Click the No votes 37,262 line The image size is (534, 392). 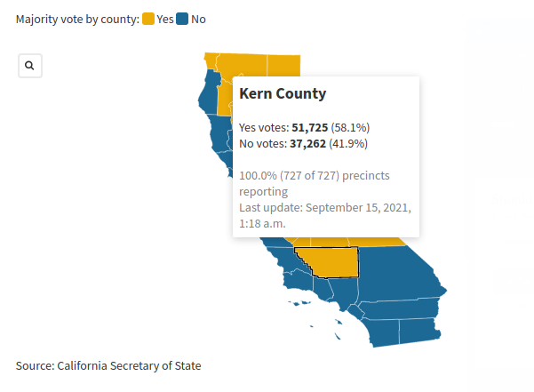point(303,143)
